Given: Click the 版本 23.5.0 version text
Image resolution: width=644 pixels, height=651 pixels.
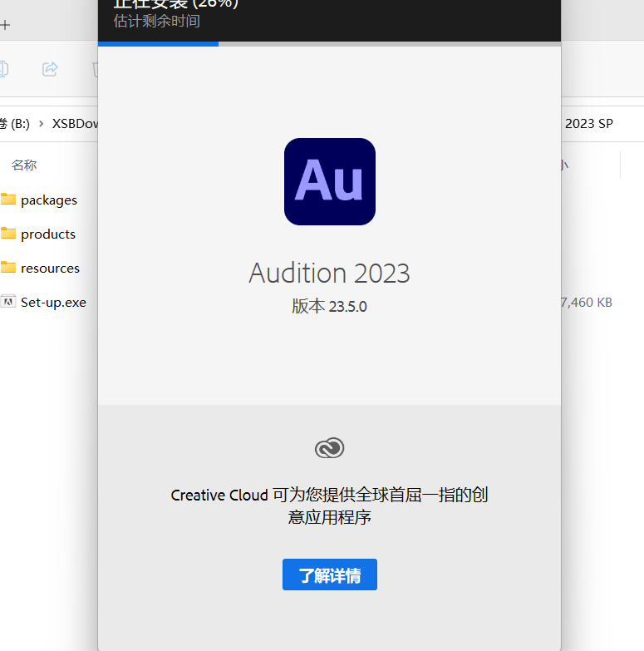Looking at the screenshot, I should tap(329, 307).
